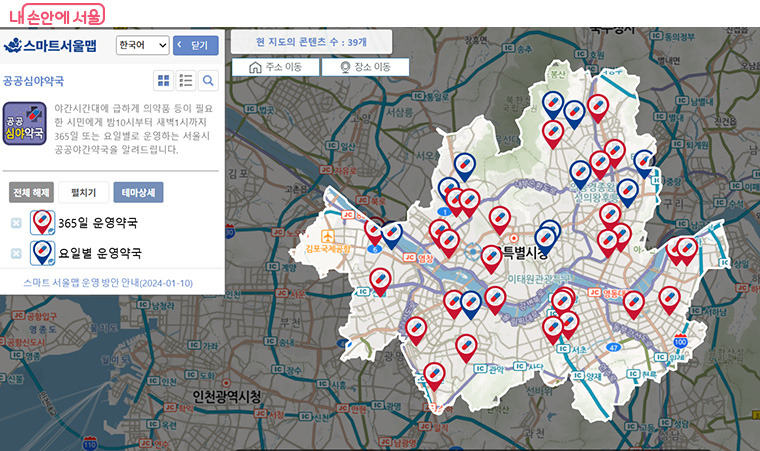
Task: Click the 전체 해제 button
Action: 31,193
